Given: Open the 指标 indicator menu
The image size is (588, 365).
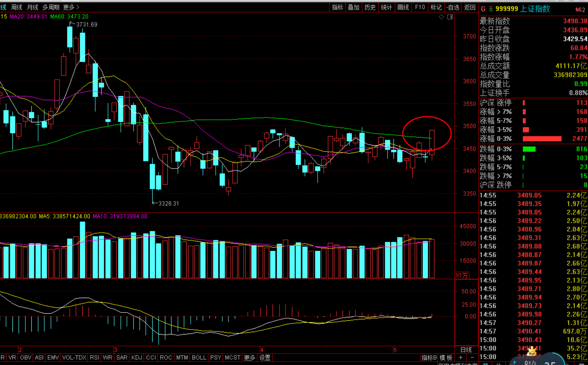Looking at the screenshot, I should coord(337,7).
